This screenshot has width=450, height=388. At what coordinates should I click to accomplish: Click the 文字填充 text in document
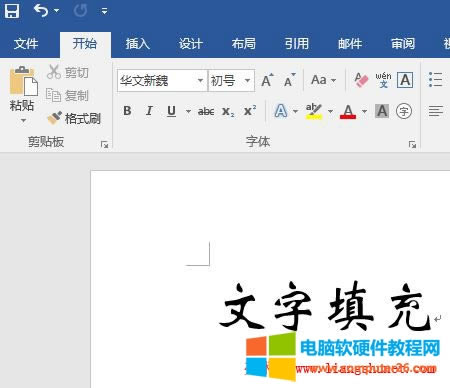click(x=326, y=306)
